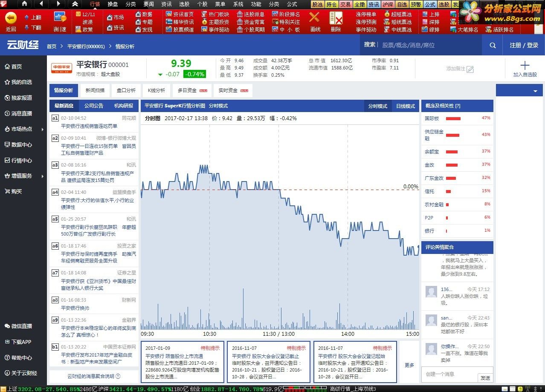Open 帮助中心 in the left sidebar
The image size is (545, 392).
point(18,357)
